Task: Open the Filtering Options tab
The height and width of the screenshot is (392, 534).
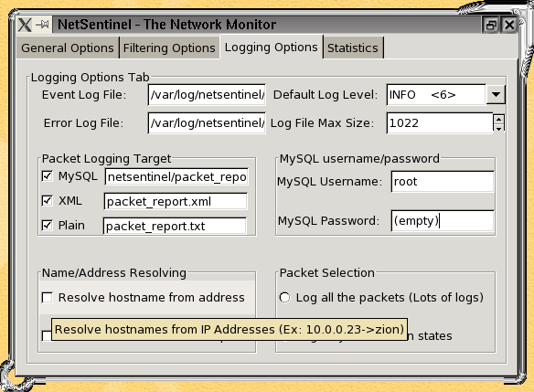Action: (169, 48)
